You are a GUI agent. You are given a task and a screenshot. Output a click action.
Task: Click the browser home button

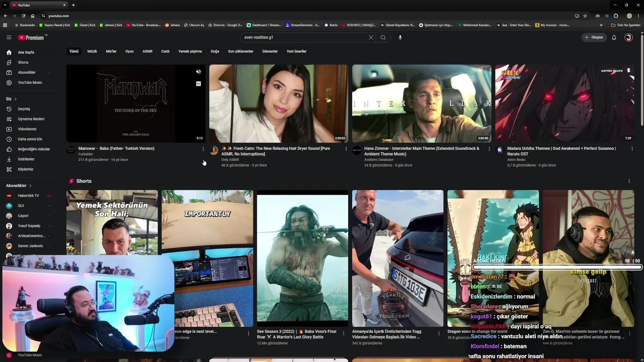point(33,16)
